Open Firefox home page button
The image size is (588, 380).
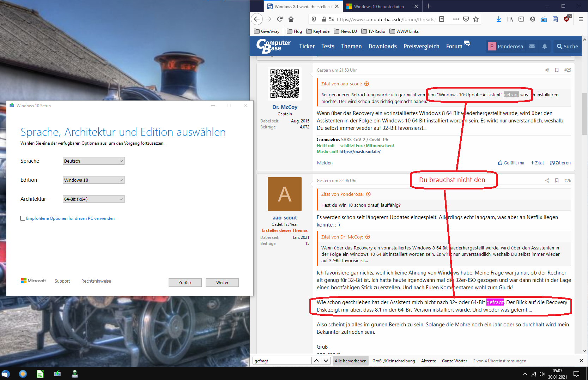[291, 19]
